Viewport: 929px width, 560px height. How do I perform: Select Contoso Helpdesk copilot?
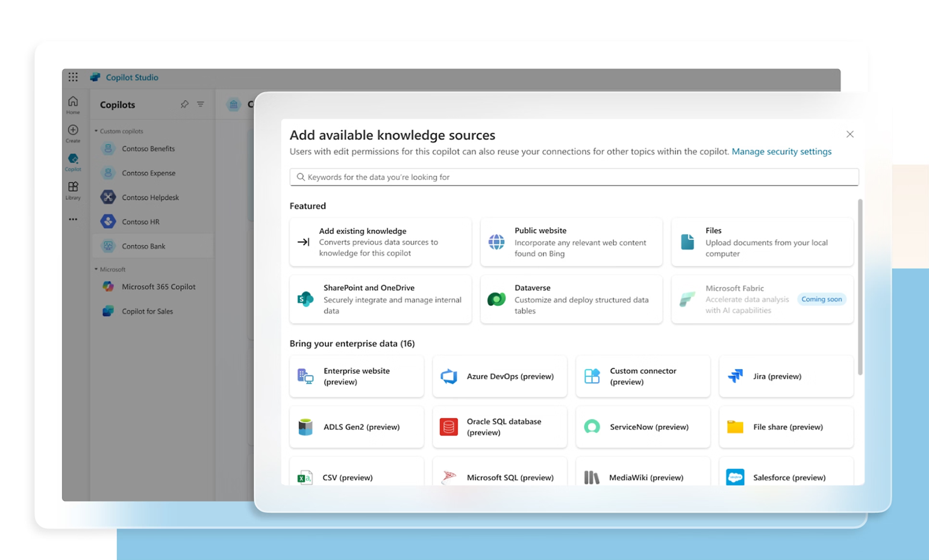click(x=153, y=198)
